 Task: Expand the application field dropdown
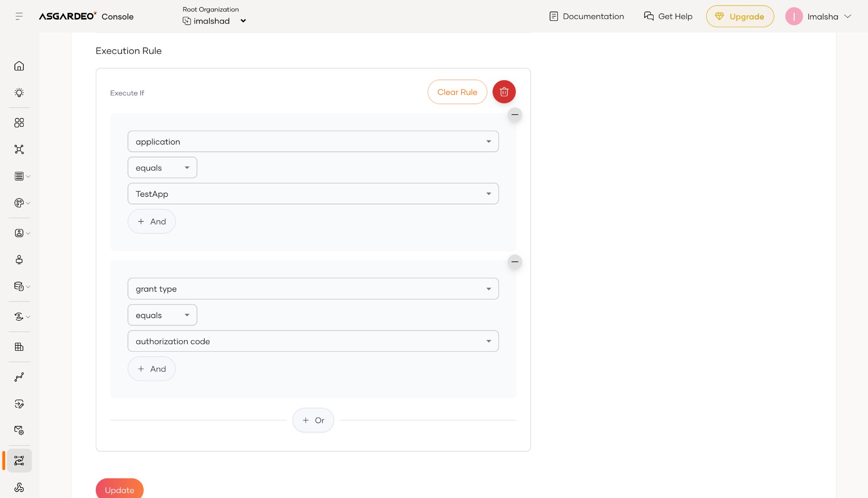pyautogui.click(x=313, y=142)
